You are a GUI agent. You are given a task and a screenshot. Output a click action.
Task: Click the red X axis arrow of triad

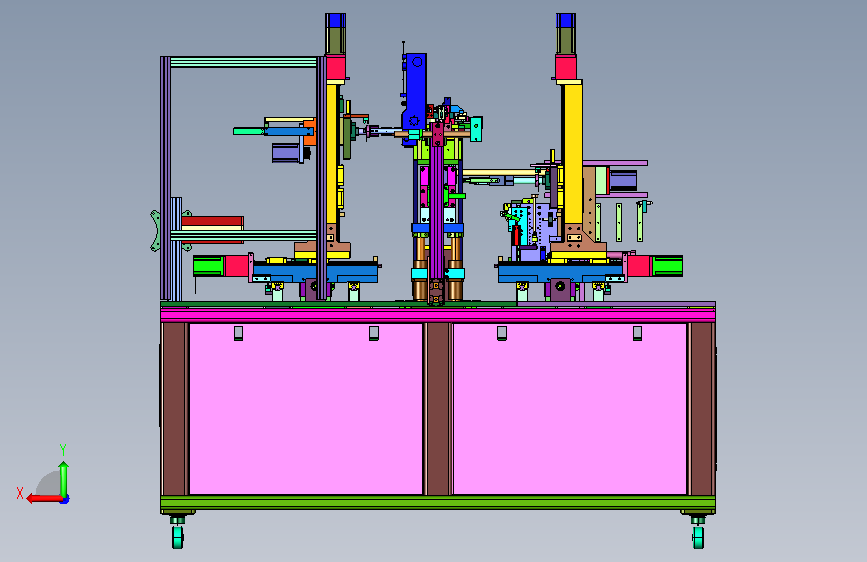(43, 498)
